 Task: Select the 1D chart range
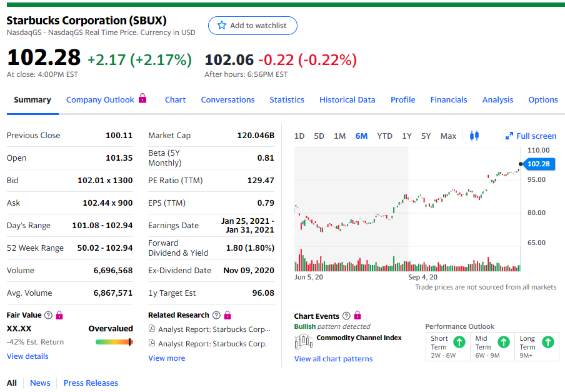click(299, 136)
